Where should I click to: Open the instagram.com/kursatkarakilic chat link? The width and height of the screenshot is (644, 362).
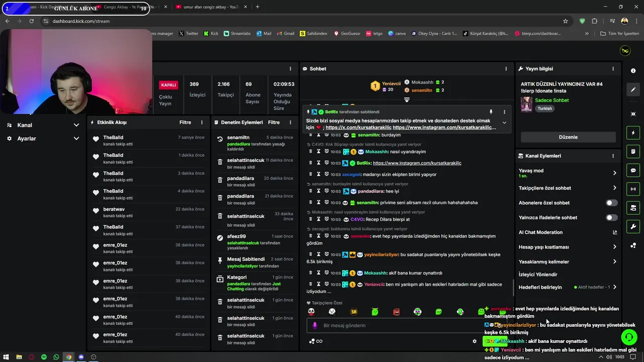(x=417, y=163)
